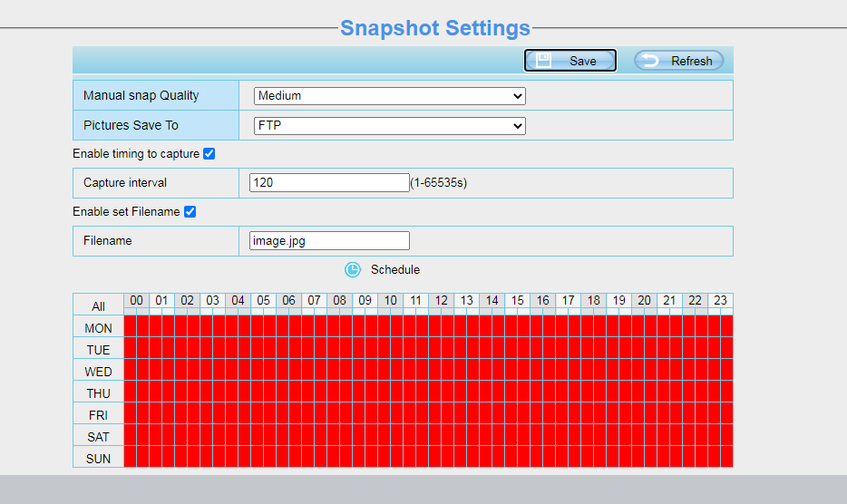Toggle the entire SUN schedule row header
This screenshot has height=504, width=847.
pos(98,459)
